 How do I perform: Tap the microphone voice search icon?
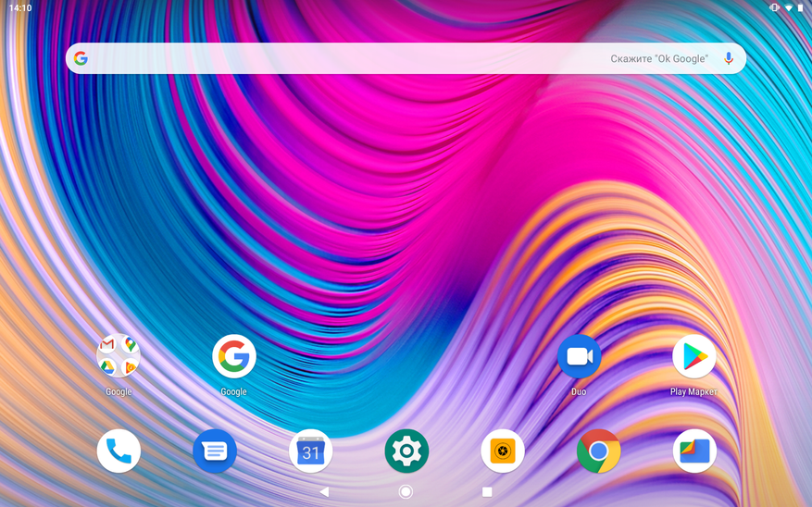point(729,58)
